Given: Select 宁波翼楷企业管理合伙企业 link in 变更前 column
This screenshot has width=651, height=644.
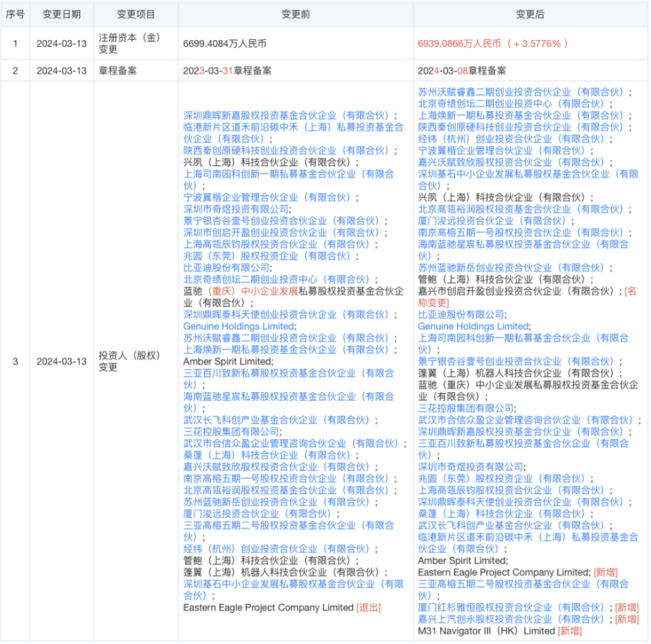Looking at the screenshot, I should pyautogui.click(x=267, y=198).
